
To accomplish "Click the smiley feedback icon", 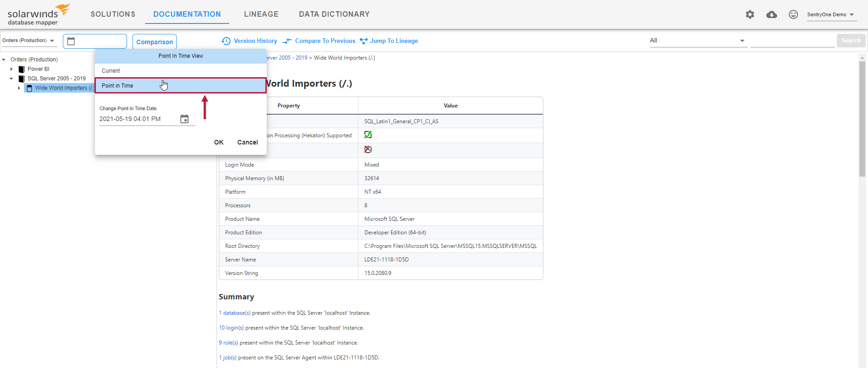I will 793,14.
